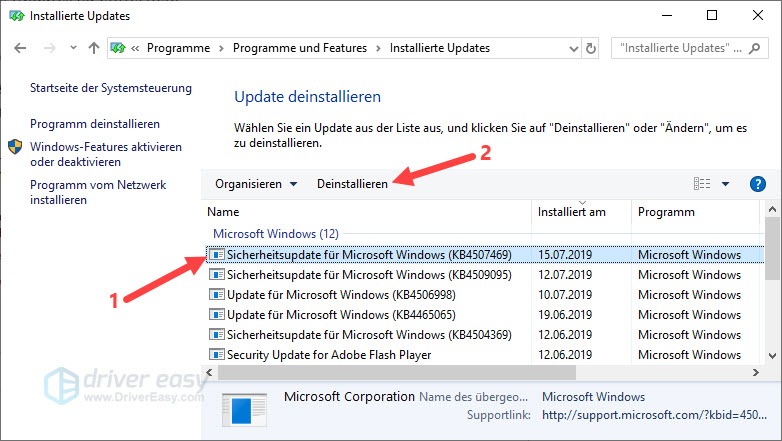The height and width of the screenshot is (441, 782).
Task: Select Sicherheitsupdate KB4507469 row
Action: 484,255
